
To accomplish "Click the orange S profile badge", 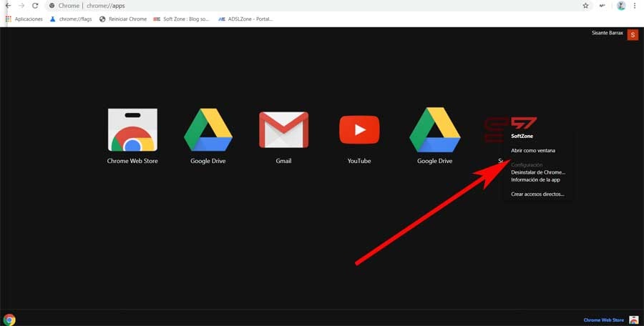I will (x=633, y=35).
